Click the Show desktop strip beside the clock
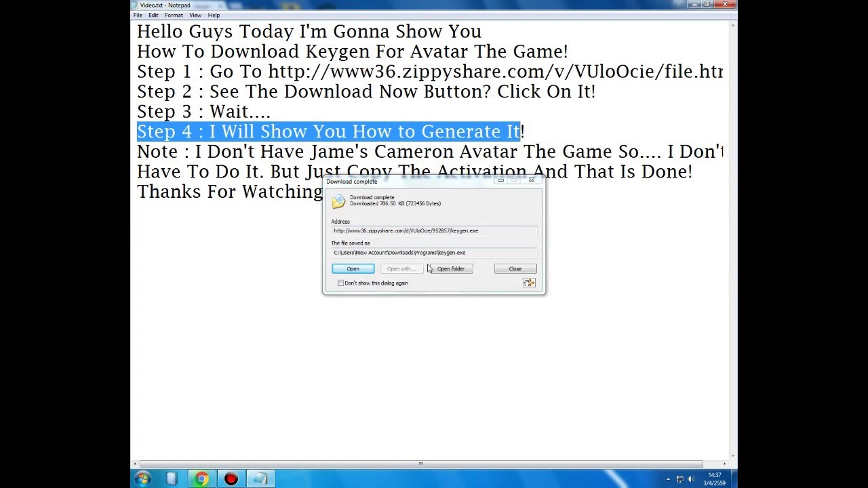 [733, 479]
